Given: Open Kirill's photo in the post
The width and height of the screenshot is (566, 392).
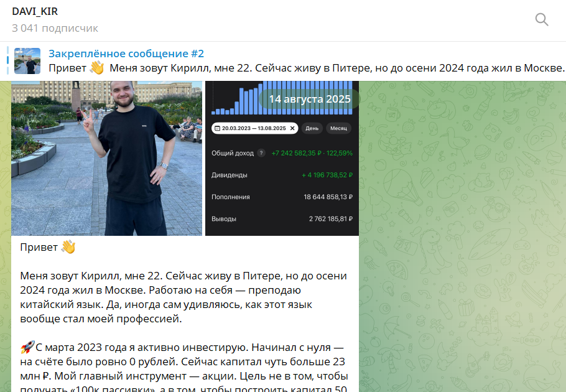Looking at the screenshot, I should 106,158.
